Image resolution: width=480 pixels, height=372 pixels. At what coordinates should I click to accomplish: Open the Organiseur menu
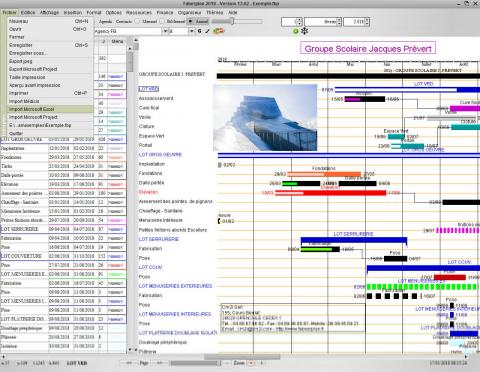coord(189,12)
